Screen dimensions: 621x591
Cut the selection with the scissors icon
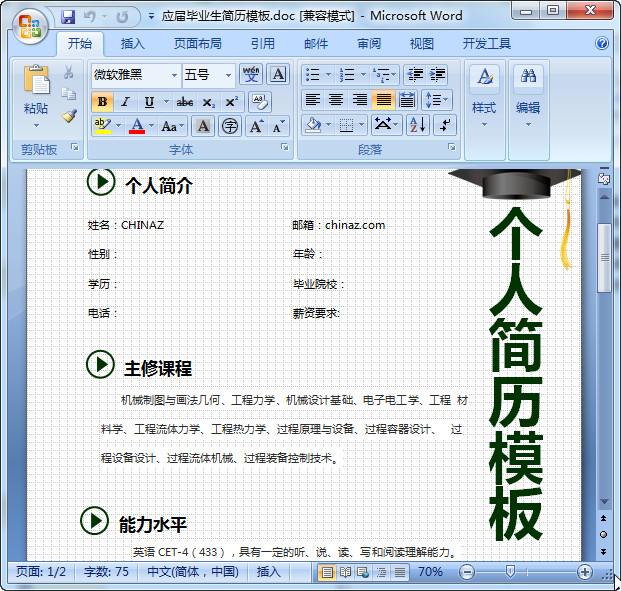[x=69, y=72]
